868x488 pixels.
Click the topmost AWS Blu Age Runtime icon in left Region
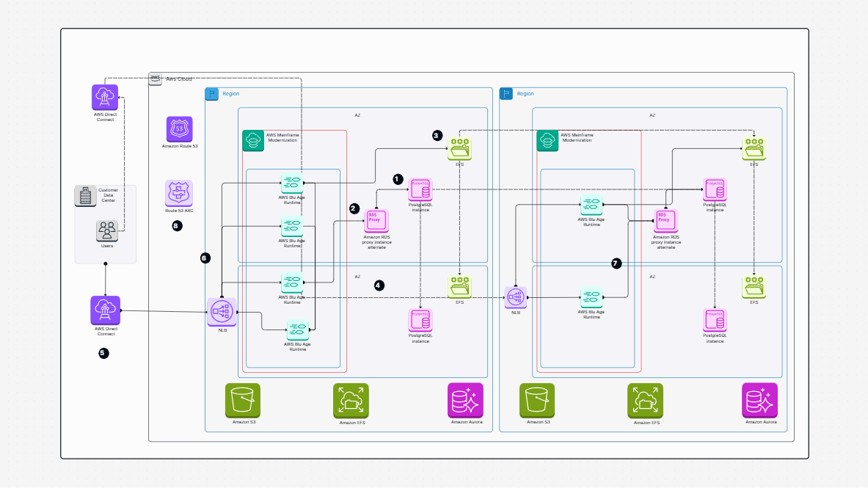(x=292, y=183)
